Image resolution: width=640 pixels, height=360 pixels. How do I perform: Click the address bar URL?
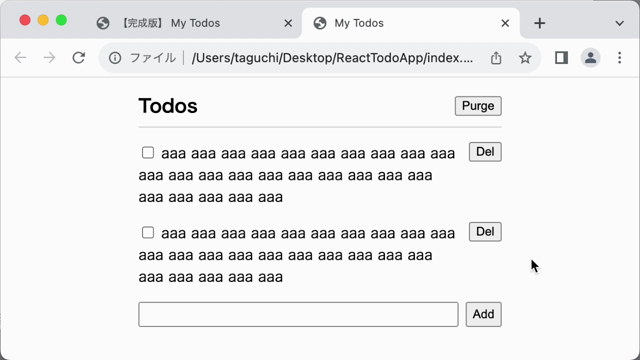(332, 58)
